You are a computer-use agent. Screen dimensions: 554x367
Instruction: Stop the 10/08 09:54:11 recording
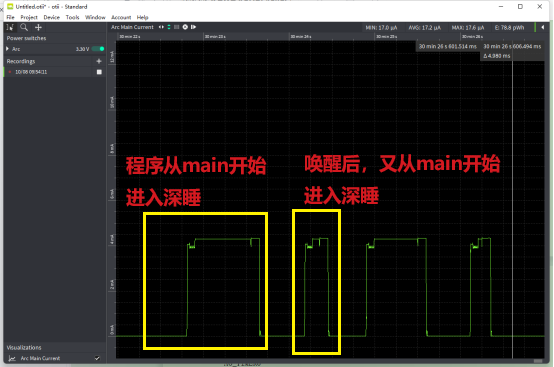click(99, 72)
